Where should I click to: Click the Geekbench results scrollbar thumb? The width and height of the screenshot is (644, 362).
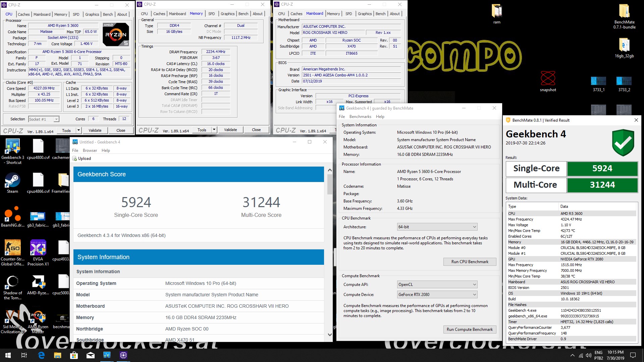tap(330, 184)
